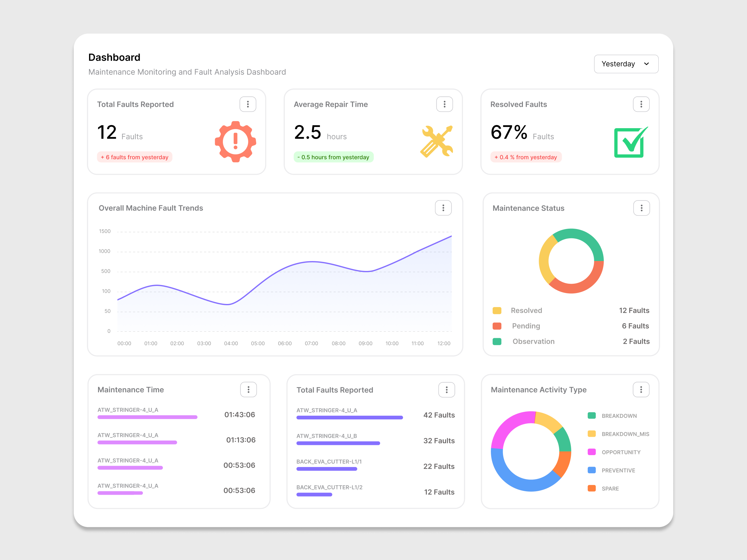Click the '+ 6 faults from yesterday' badge
Viewport: 747px width, 560px height.
pos(134,157)
